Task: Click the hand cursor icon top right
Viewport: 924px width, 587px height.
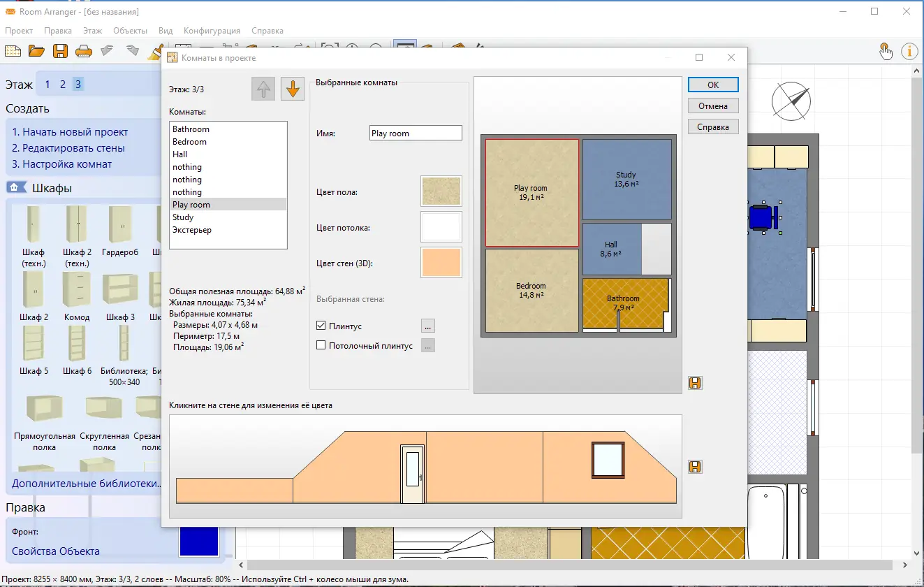Action: click(885, 51)
